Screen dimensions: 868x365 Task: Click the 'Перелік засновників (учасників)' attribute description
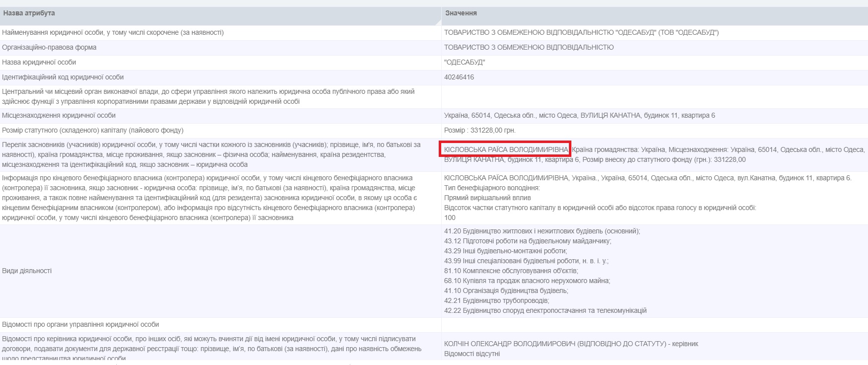pos(212,154)
